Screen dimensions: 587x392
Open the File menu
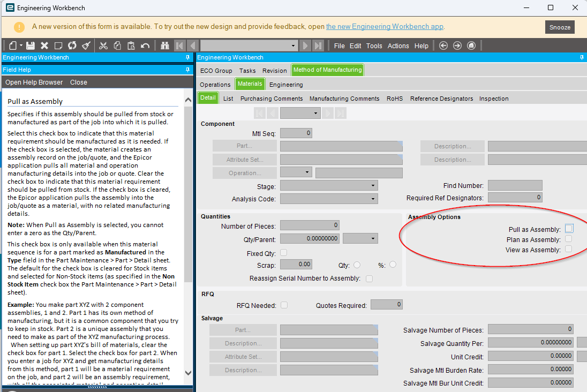coord(339,46)
